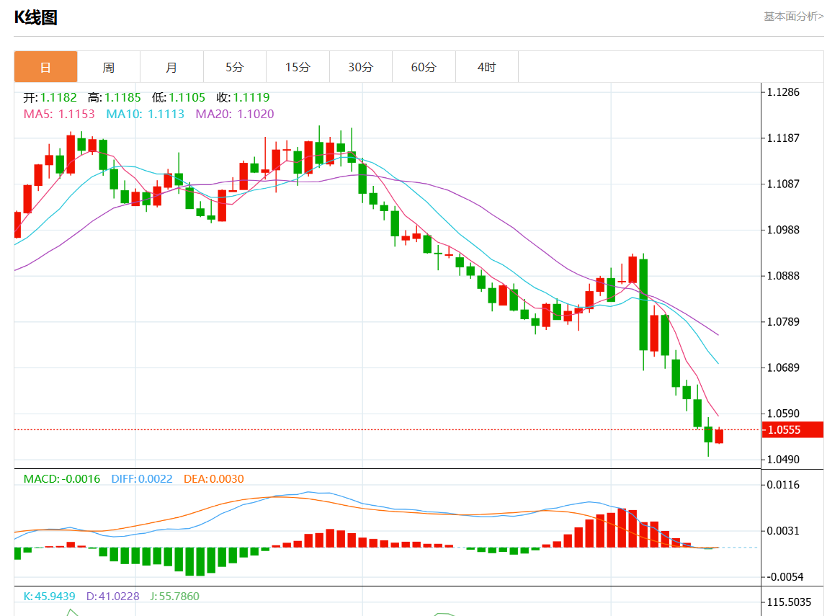The width and height of the screenshot is (840, 616).
Task: Click the last red candlestick on the chart
Action: [719, 436]
